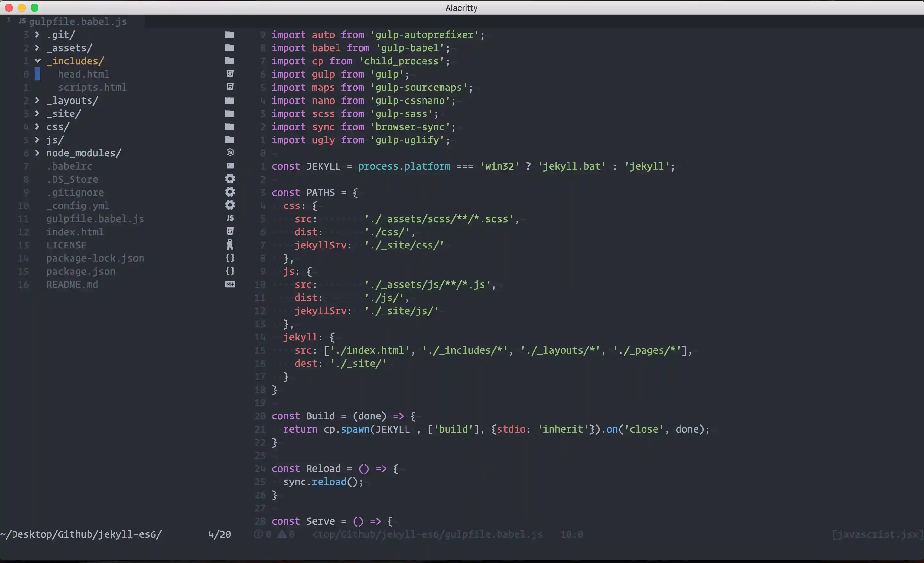Click the HTML5 icon next to scripts.html
The width and height of the screenshot is (924, 563).
click(x=230, y=87)
